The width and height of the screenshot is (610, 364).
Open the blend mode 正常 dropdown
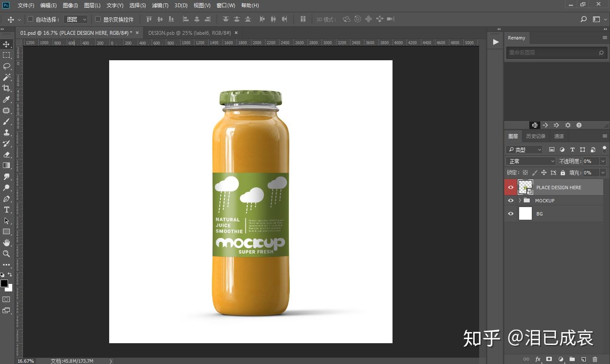[531, 161]
